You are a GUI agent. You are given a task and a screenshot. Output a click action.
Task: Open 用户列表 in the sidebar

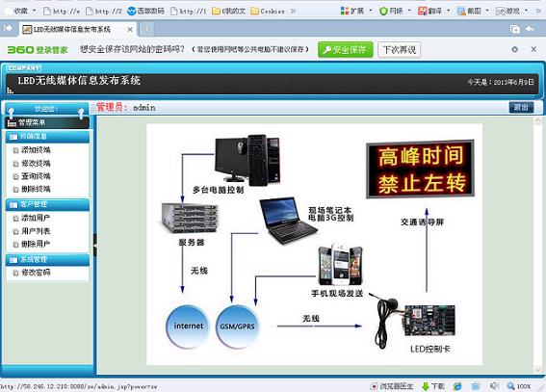click(36, 231)
